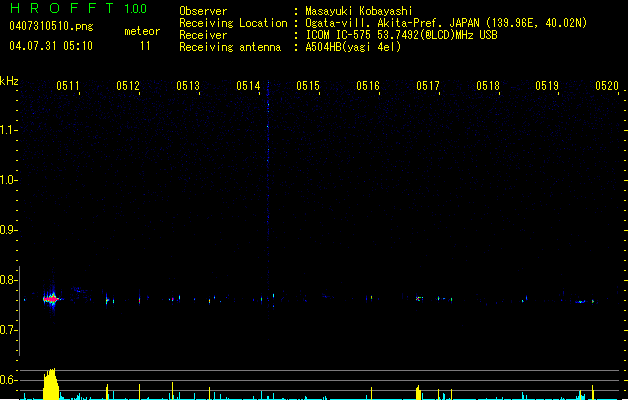Select the file name 0407310510.png
This screenshot has width=629, height=400.
coord(51,26)
